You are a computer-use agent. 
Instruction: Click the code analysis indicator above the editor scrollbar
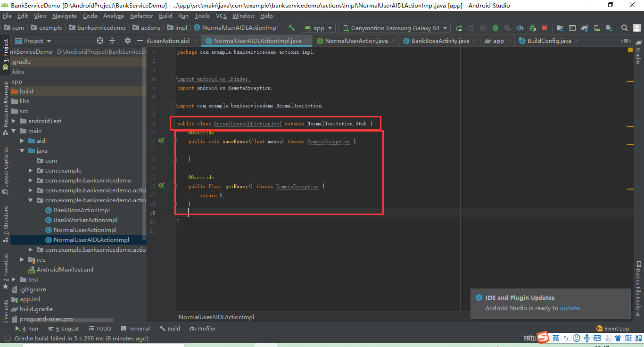630,50
